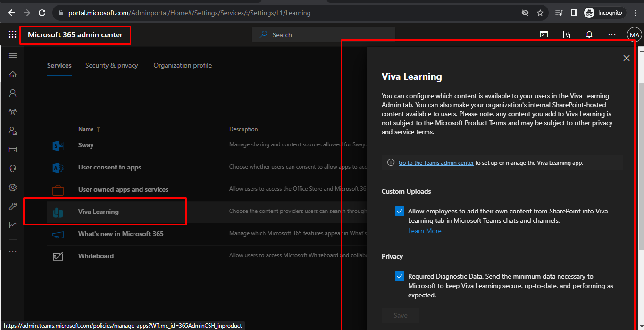
Task: Click the Sway service icon
Action: (58, 145)
